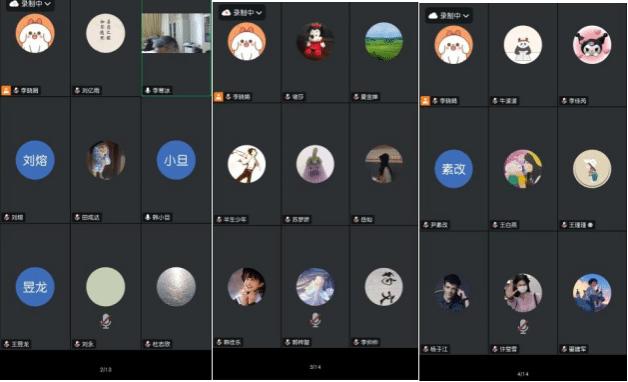The width and height of the screenshot is (628, 382).
Task: Click the muted microphone under the pale green avatar
Action: [106, 321]
